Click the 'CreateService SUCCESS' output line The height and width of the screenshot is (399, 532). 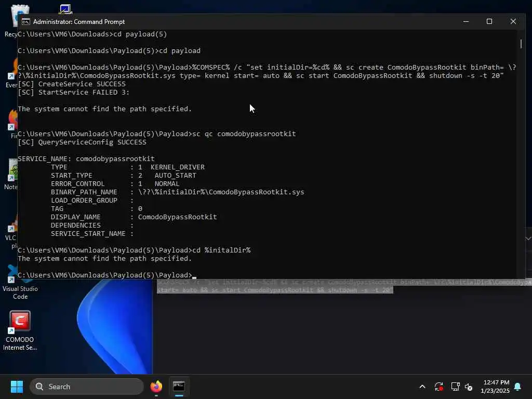click(x=72, y=84)
